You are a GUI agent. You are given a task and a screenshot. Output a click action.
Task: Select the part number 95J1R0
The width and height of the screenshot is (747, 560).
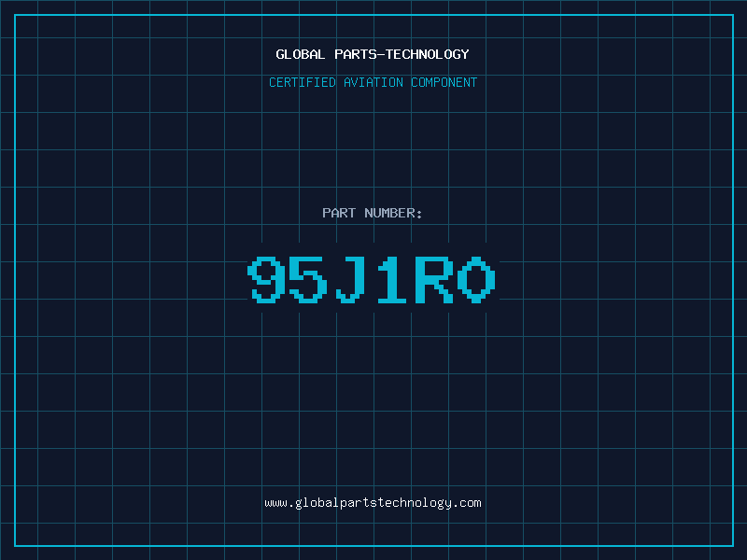pyautogui.click(x=372, y=279)
